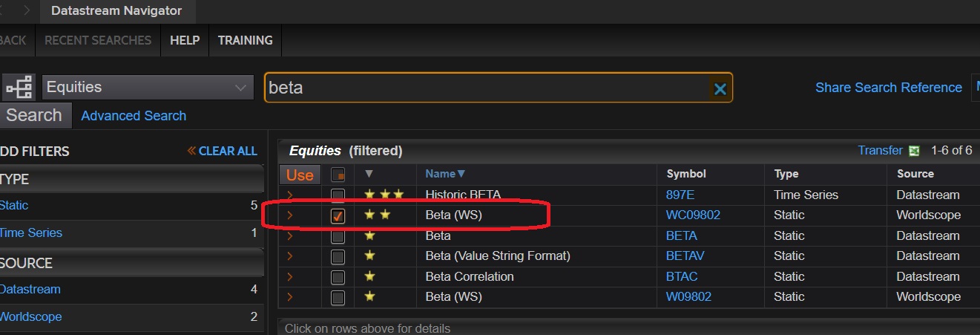
Task: Click the star on Beta Correlation row
Action: (369, 276)
